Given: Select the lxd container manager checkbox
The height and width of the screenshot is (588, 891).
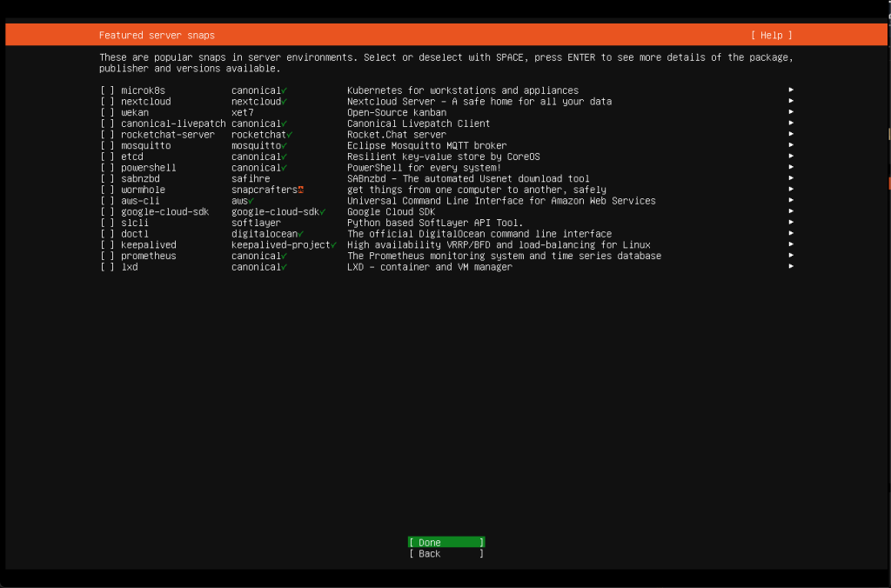Looking at the screenshot, I should pos(107,267).
